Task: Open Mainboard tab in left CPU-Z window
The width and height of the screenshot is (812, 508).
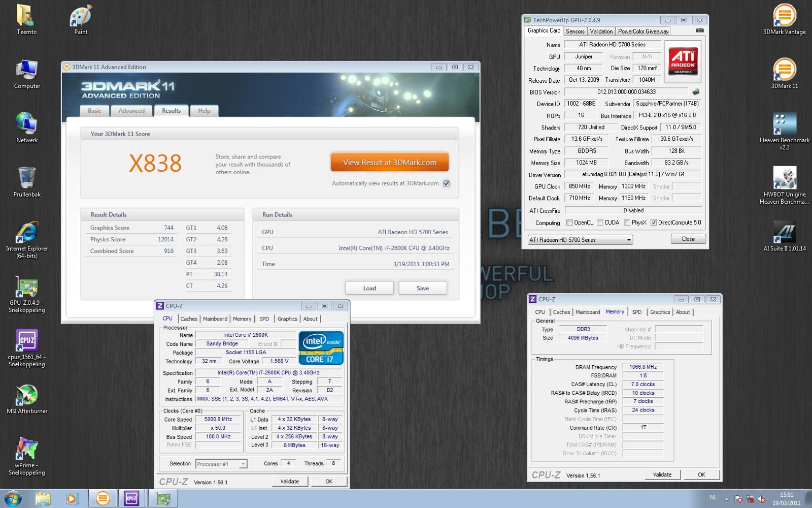Action: coord(215,319)
